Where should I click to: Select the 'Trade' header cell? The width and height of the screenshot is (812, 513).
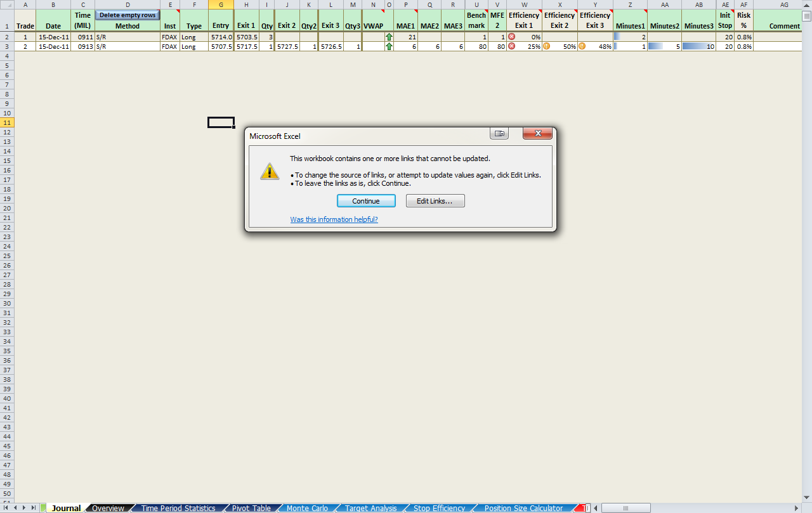pyautogui.click(x=25, y=21)
